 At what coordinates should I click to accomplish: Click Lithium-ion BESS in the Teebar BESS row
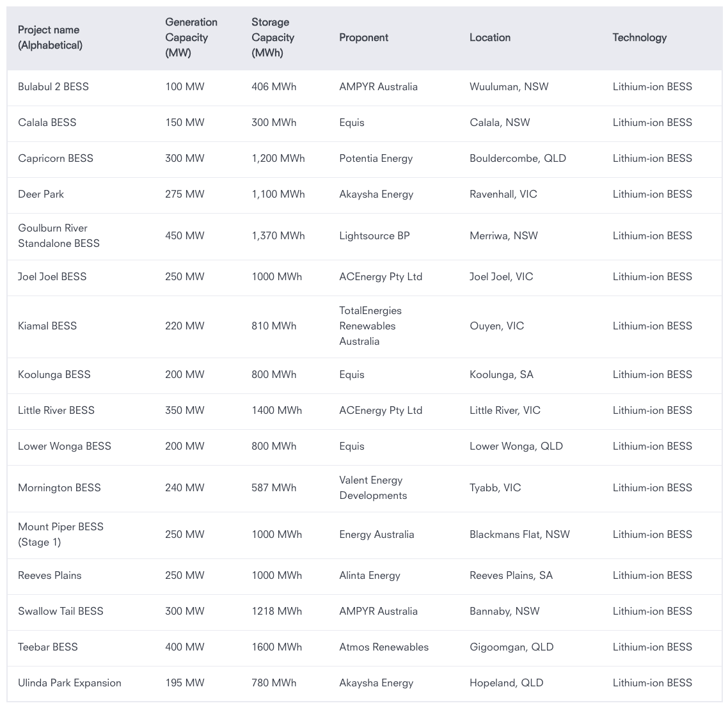pos(652,647)
